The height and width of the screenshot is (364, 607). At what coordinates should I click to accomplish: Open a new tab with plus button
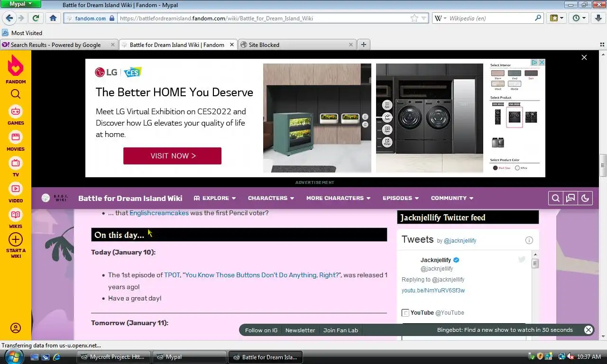364,45
